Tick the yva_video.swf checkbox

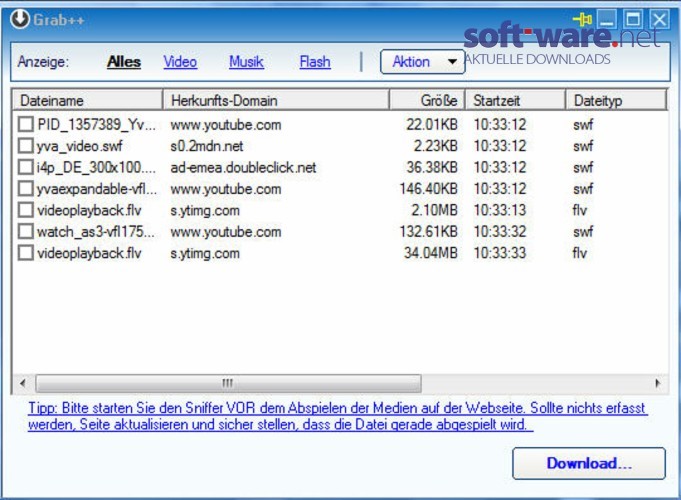pyautogui.click(x=26, y=146)
